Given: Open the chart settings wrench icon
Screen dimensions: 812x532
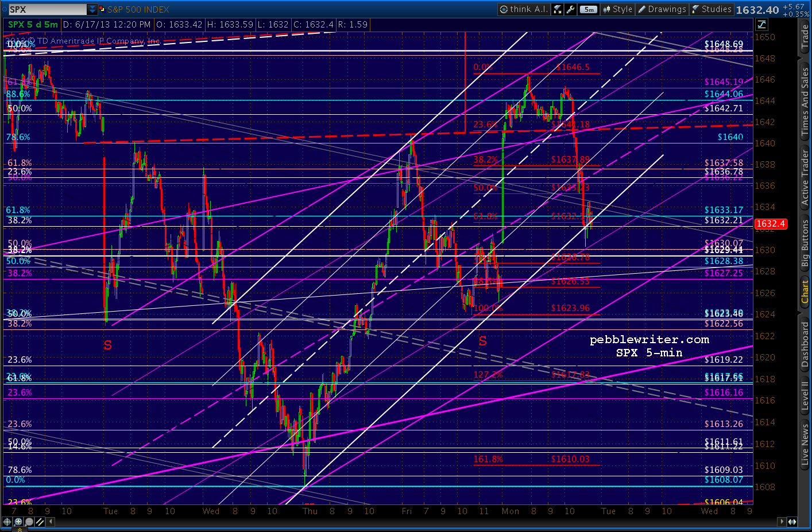Looking at the screenshot, I should (570, 9).
